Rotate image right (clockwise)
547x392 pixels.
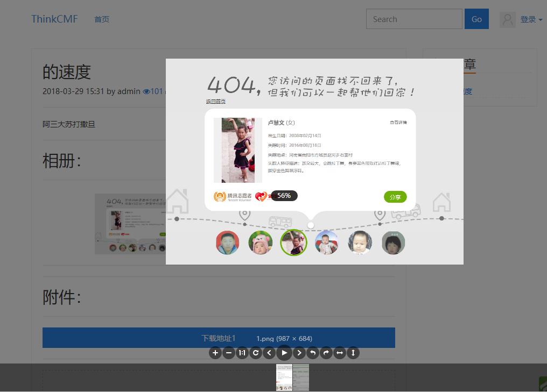click(326, 353)
